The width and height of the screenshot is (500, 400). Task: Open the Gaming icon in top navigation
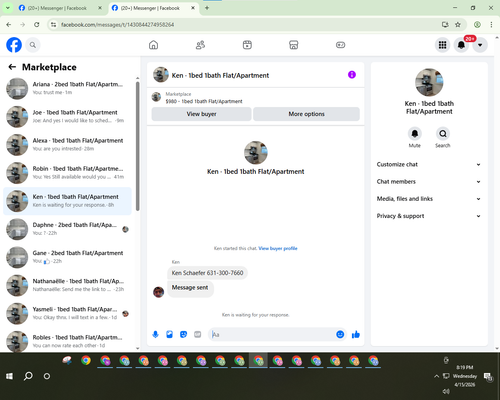(340, 45)
